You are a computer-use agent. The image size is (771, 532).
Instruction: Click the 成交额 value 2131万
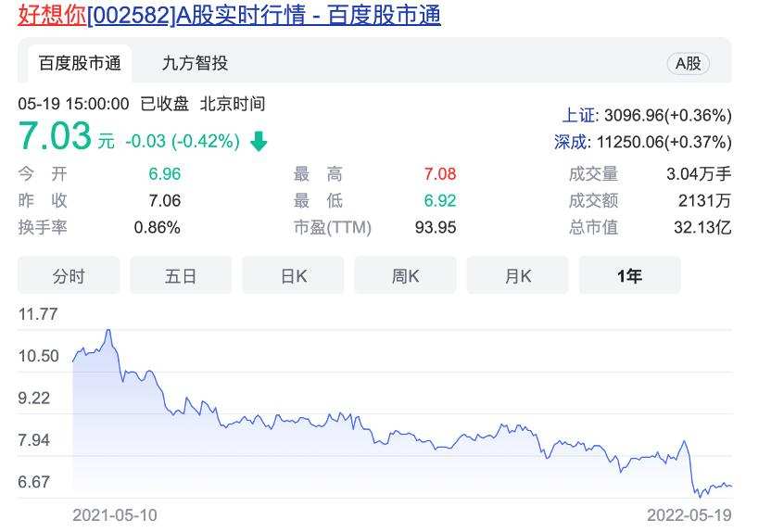pyautogui.click(x=704, y=200)
